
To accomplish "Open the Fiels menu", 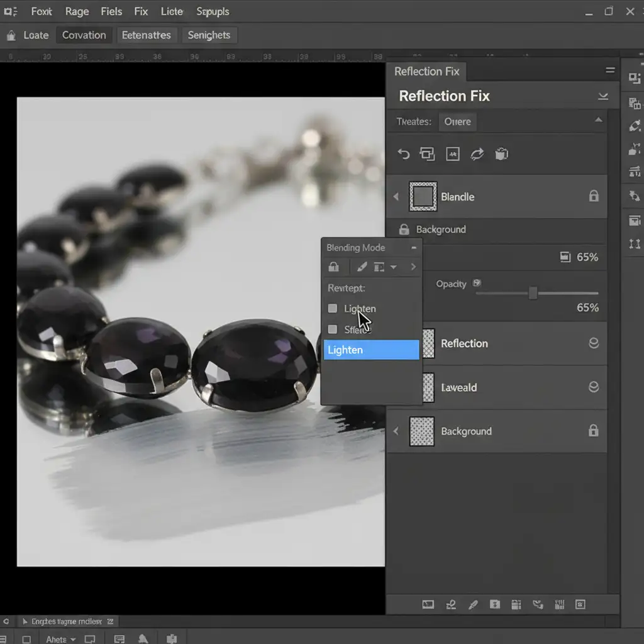I will pos(111,11).
